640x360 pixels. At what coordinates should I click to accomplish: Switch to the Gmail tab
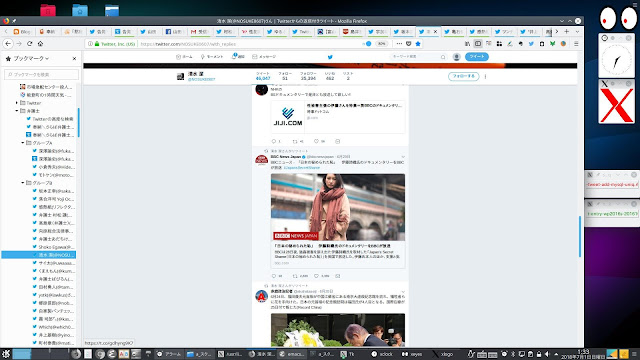(200, 31)
